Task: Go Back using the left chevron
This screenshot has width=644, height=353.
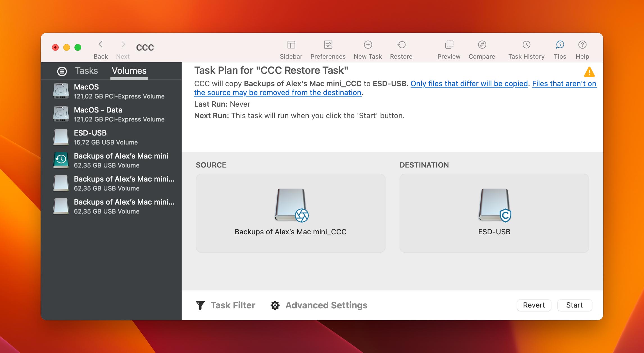Action: coord(101,44)
